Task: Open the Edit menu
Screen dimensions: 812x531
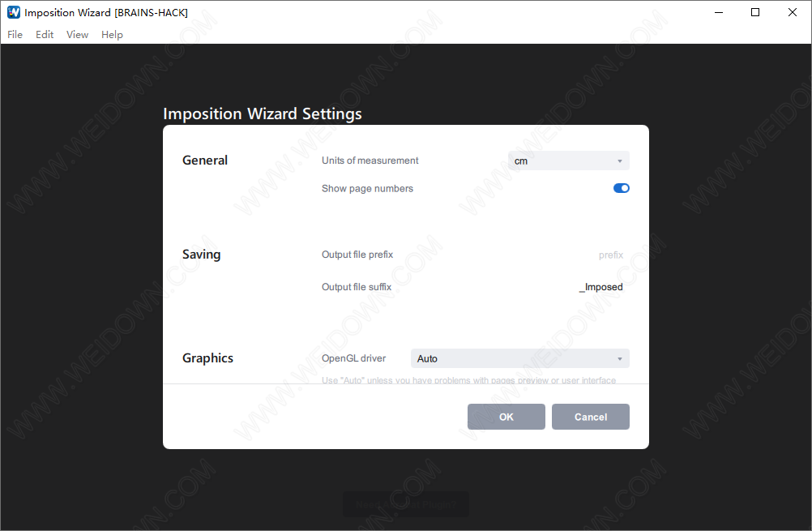Action: click(x=45, y=35)
